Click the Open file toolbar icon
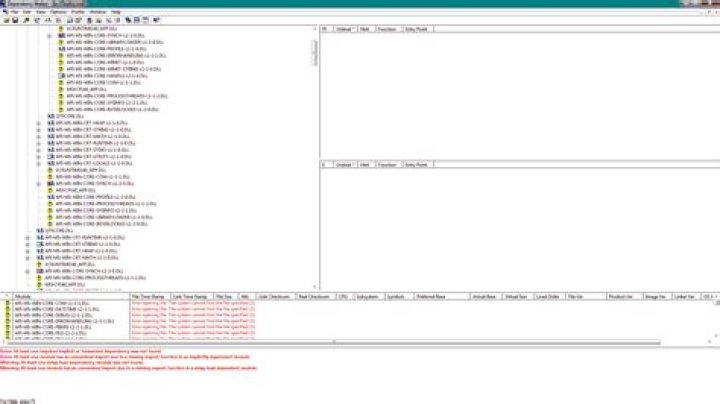This screenshot has width=720, height=404. 6,21
